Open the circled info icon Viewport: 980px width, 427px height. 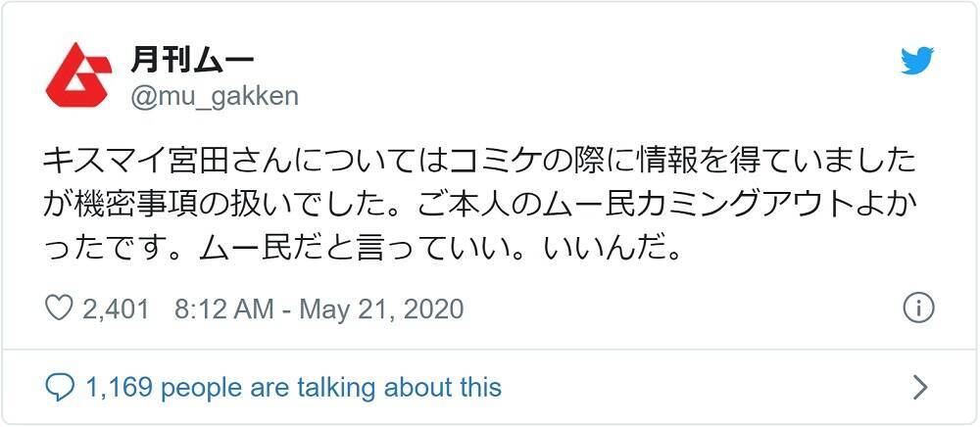coord(917,308)
